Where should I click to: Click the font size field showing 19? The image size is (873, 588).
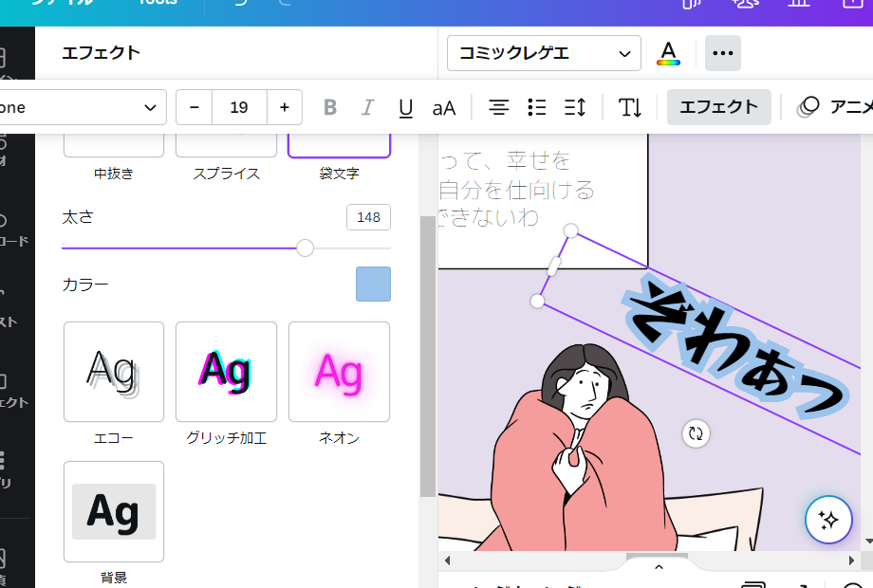(x=239, y=107)
